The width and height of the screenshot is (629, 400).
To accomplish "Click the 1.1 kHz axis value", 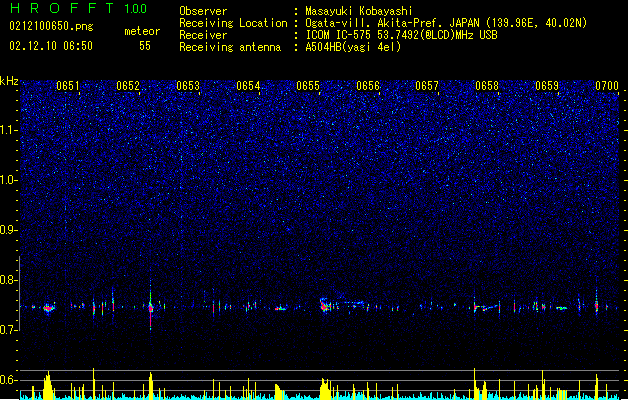I will tap(9, 130).
